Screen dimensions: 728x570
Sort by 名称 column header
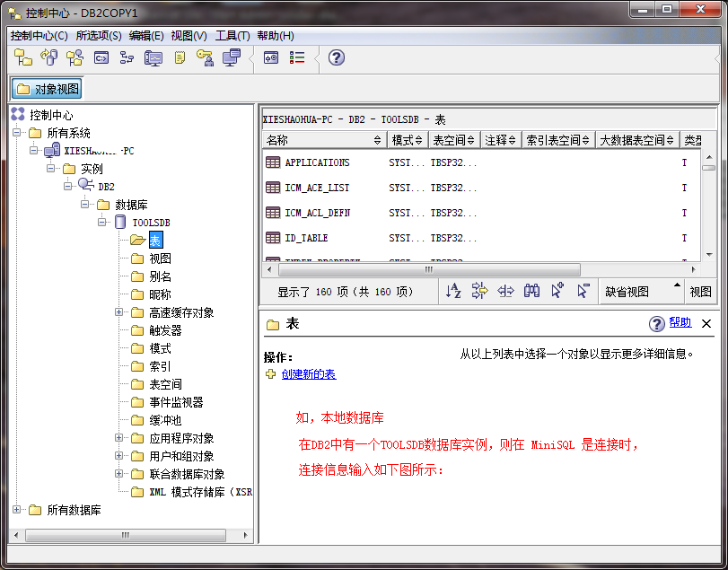(324, 140)
